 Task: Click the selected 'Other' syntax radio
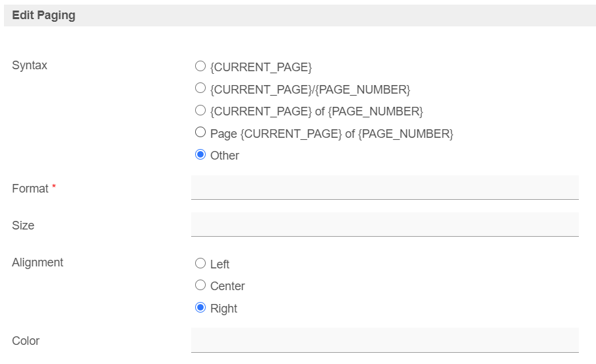[200, 155]
